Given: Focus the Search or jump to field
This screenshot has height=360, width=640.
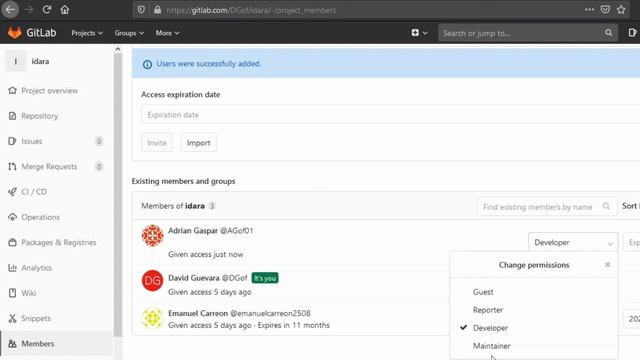Looking at the screenshot, I should [527, 33].
